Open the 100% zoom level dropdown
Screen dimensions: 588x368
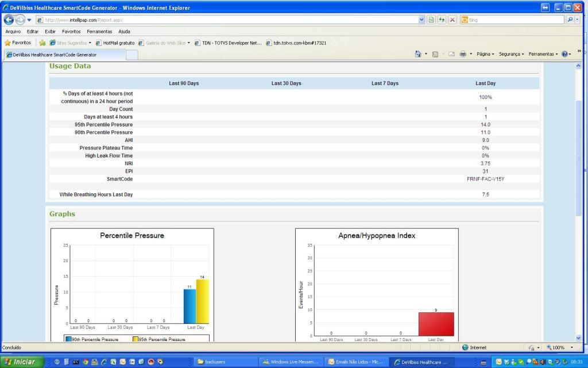pyautogui.click(x=572, y=347)
